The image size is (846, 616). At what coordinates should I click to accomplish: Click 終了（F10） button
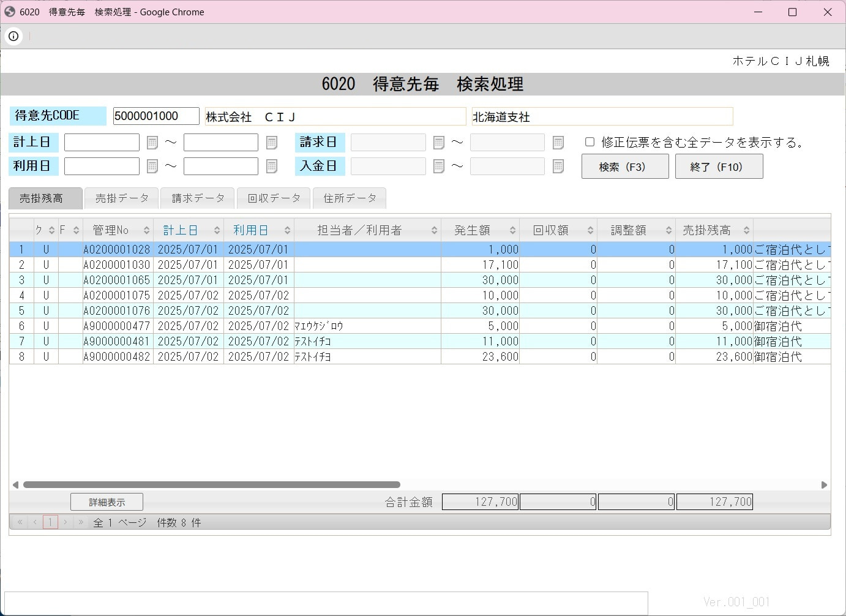(x=719, y=167)
